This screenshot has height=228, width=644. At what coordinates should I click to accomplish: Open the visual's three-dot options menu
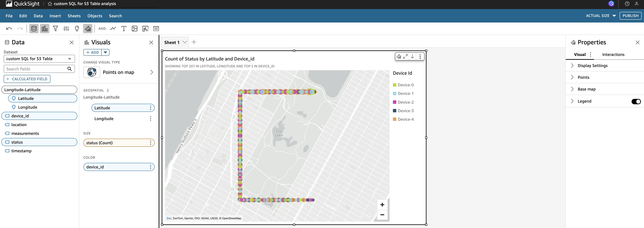pos(420,57)
